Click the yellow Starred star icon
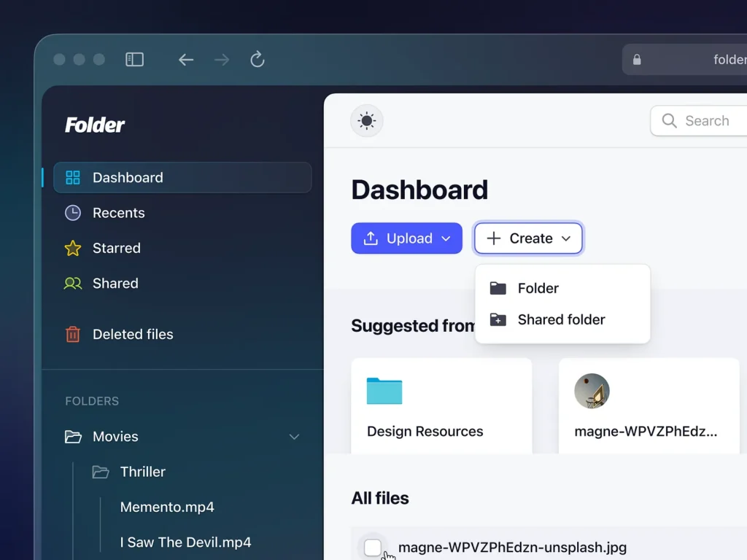Image resolution: width=747 pixels, height=560 pixels. (x=73, y=248)
